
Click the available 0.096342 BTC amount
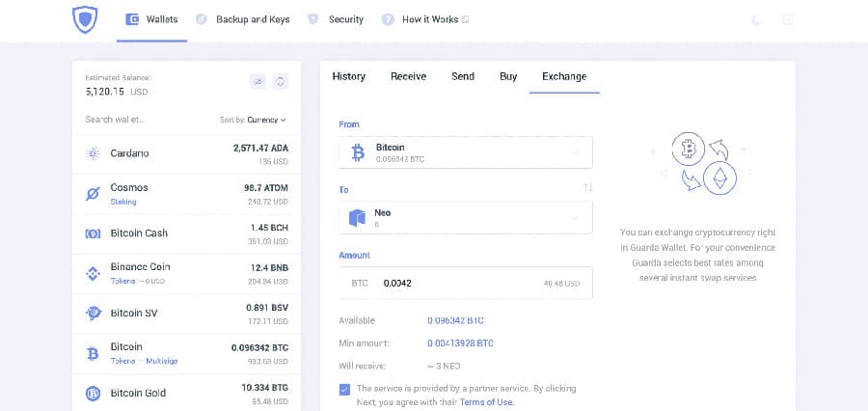click(455, 320)
